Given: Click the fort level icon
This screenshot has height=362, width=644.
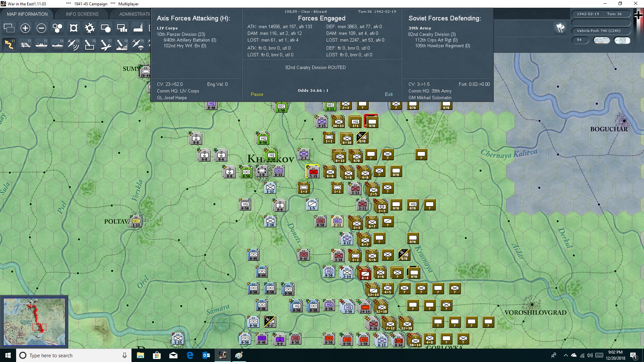Looking at the screenshot, I should (x=73, y=28).
